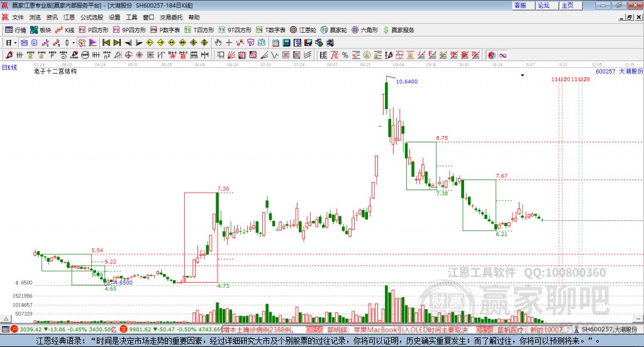Jump to last bar navigation icon
644x347 pixels.
117,43
